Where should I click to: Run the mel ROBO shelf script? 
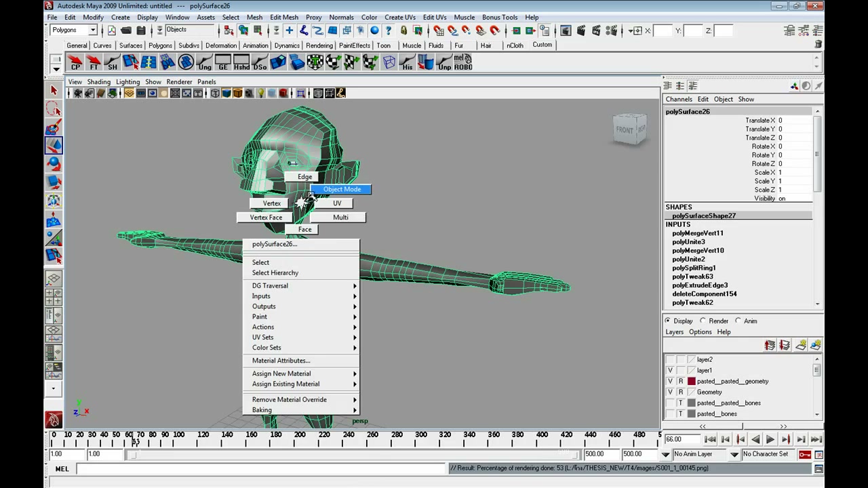462,63
